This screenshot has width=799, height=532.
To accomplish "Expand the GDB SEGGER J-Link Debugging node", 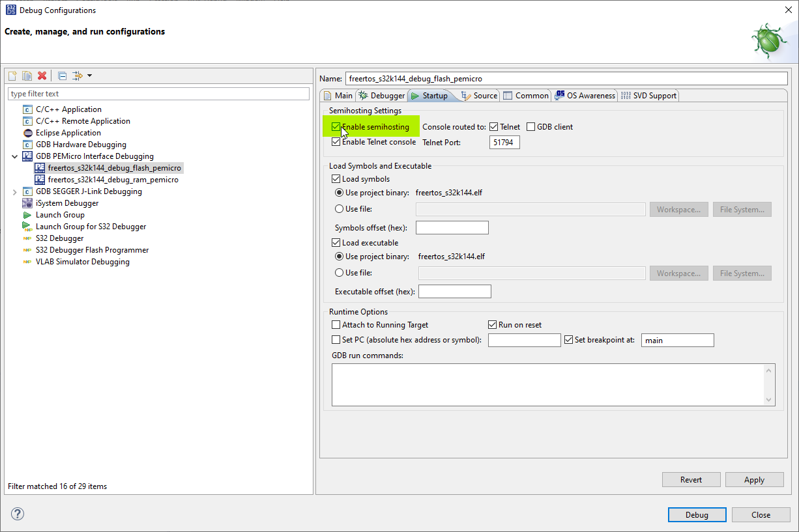I will click(15, 191).
